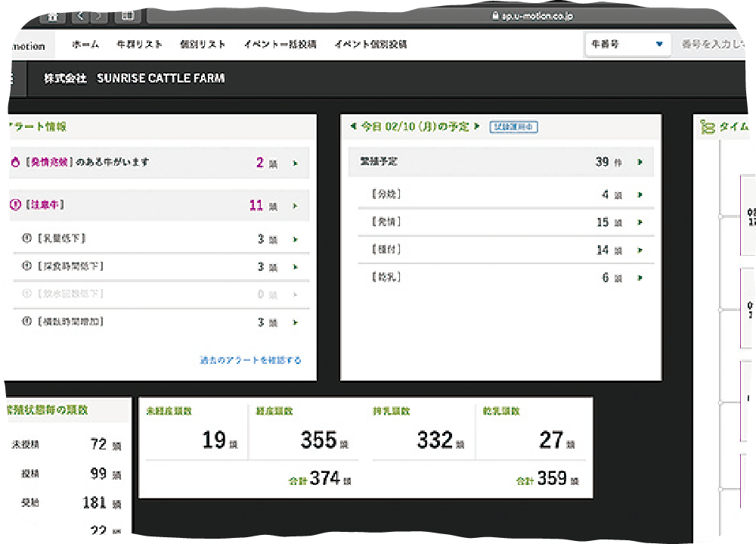Focus the cattle number search input field
The image size is (756, 544).
click(x=714, y=45)
